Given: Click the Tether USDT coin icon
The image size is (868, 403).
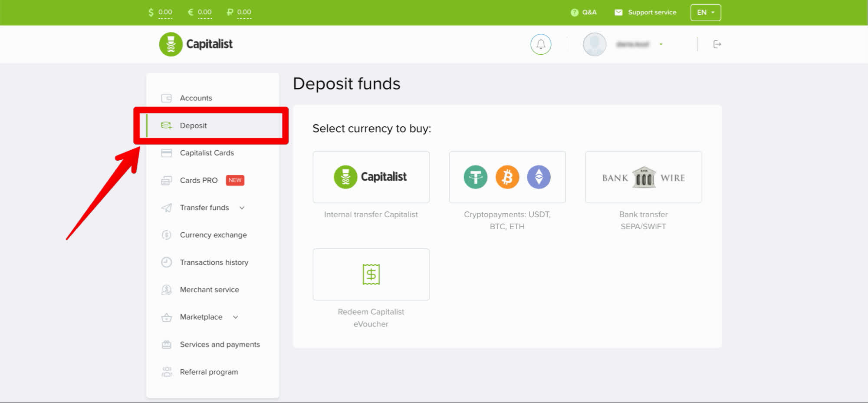Looking at the screenshot, I should tap(476, 177).
